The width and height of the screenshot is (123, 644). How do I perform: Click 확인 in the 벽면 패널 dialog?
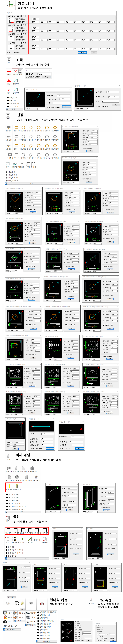[x=69, y=510]
